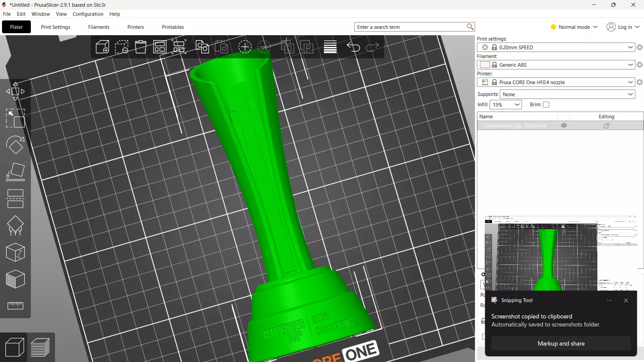Image resolution: width=644 pixels, height=362 pixels.
Task: Open the Measure ruler tool
Action: click(15, 305)
